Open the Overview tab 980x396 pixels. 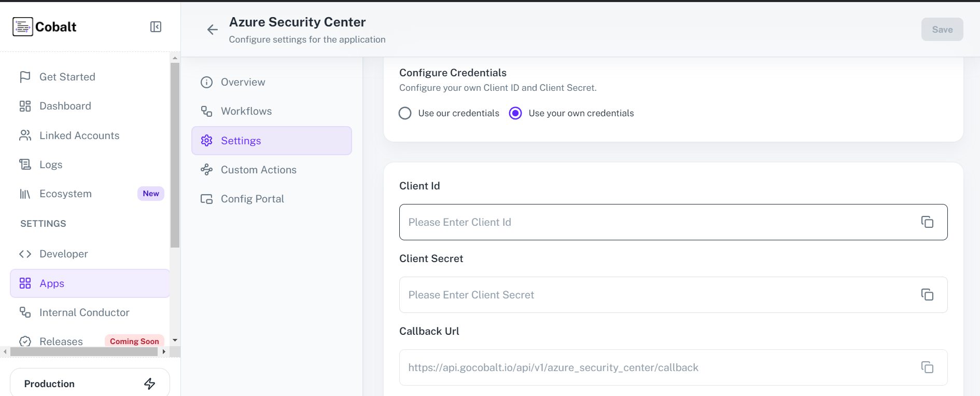[272, 82]
